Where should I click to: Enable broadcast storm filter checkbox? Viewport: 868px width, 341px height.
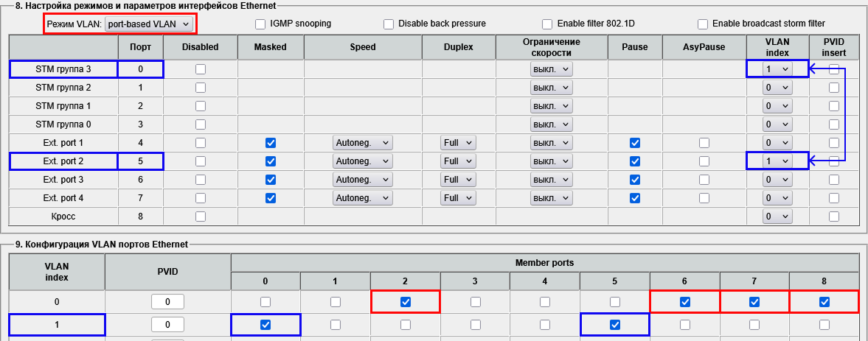[703, 24]
